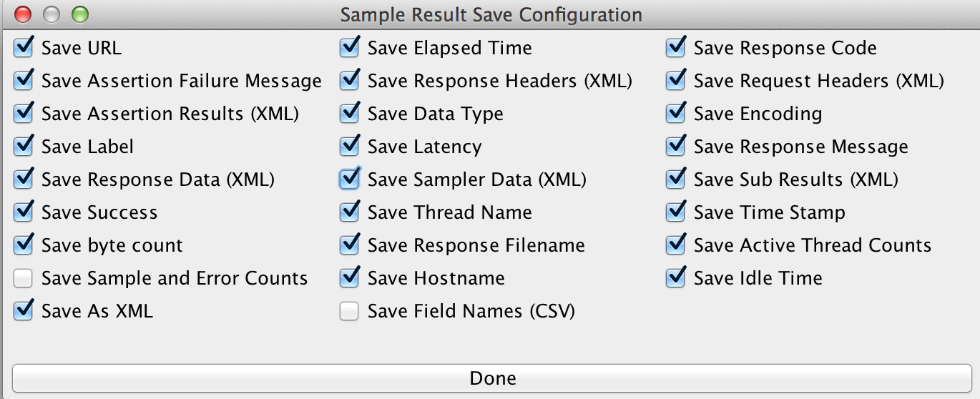Uncheck the Save URL checkbox
Viewport: 980px width, 399px height.
pyautogui.click(x=24, y=48)
